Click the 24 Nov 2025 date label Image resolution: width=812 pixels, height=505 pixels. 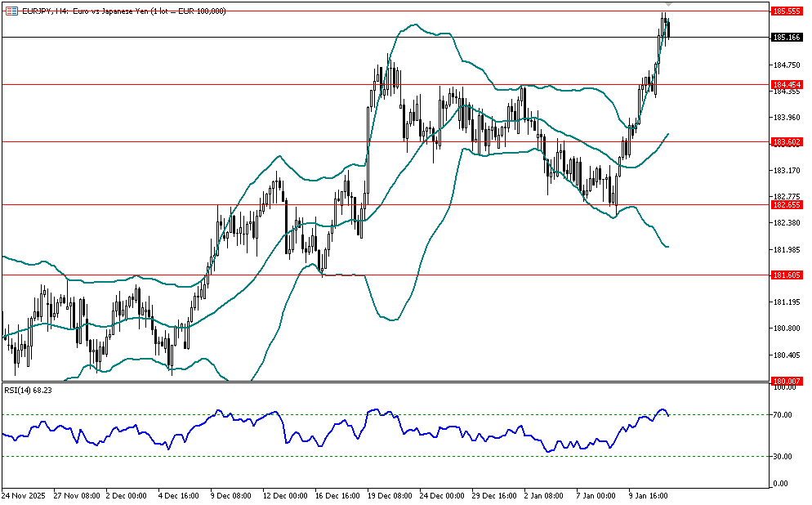click(x=25, y=495)
